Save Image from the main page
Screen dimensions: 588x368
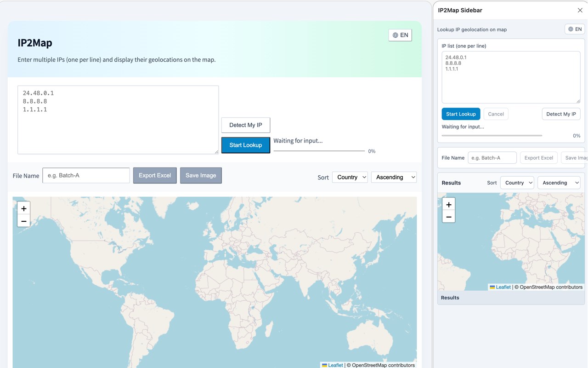[x=201, y=175]
